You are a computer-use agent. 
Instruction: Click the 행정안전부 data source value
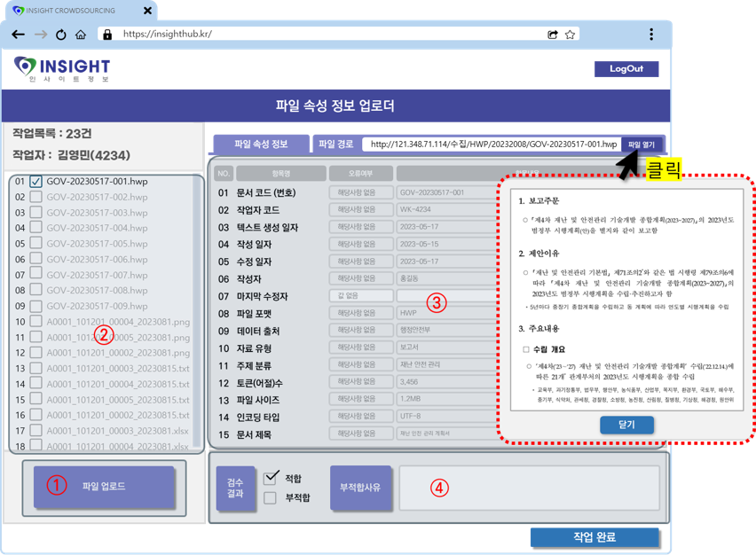tap(446, 330)
